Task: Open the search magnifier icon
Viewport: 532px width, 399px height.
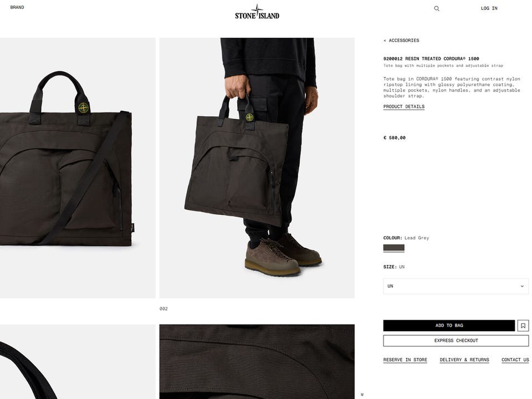Action: click(x=437, y=8)
